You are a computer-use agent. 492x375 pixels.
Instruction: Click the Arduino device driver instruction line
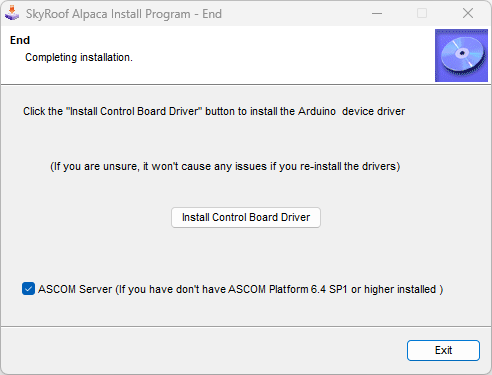(x=214, y=111)
